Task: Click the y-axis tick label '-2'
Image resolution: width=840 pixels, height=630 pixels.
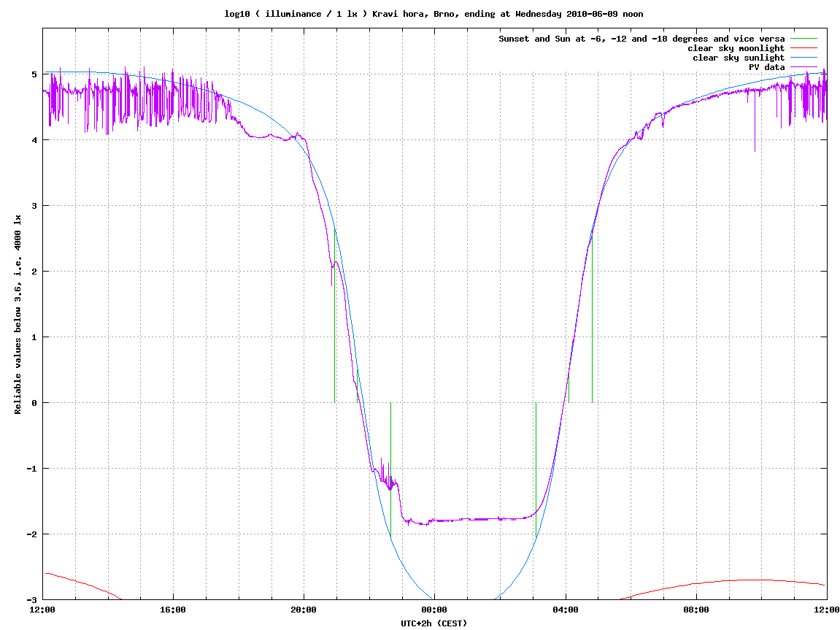Action: [32, 534]
